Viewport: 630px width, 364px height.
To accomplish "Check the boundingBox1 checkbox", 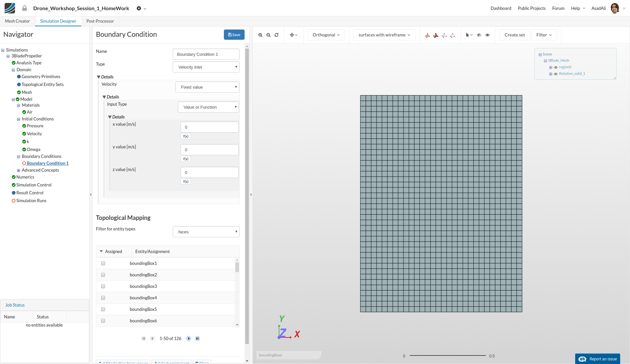I will 103,263.
